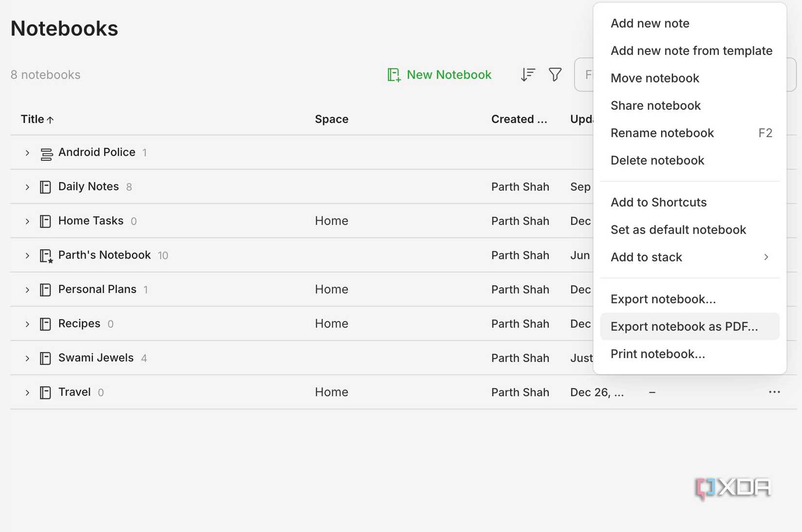
Task: Toggle the Title column sort direction
Action: tap(36, 119)
